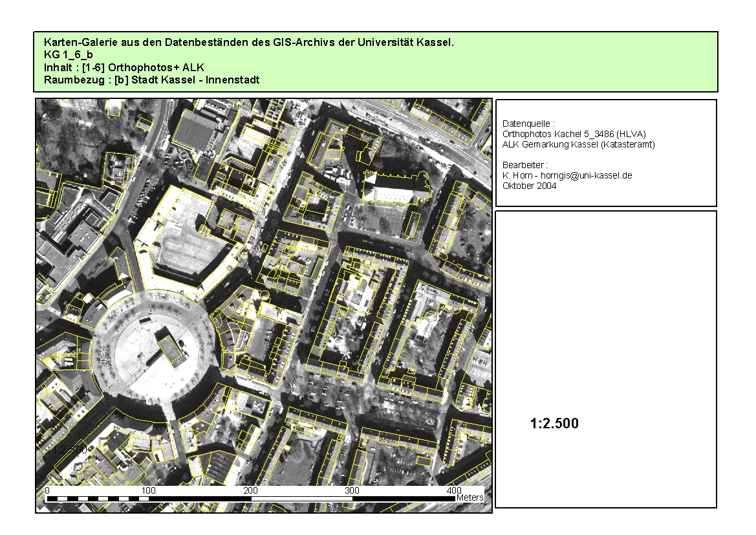Click the bold 1:2.500 scale text
Viewport: 756px width, 535px height.
pyautogui.click(x=554, y=424)
